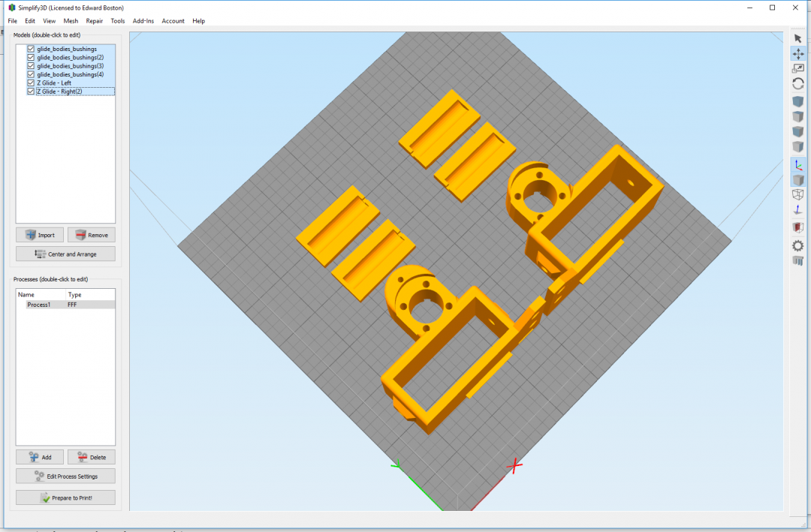Open machine control panel gear icon
This screenshot has height=532, width=811.
coord(798,245)
